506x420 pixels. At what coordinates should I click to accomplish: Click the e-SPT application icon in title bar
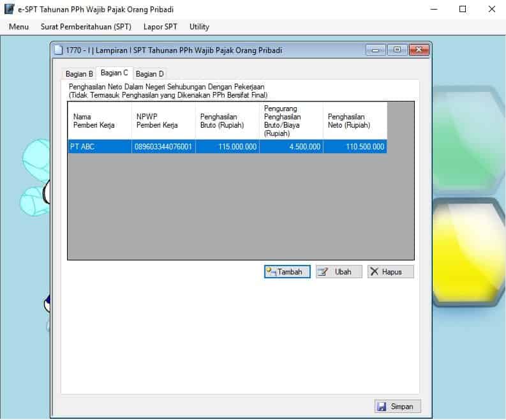9,10
